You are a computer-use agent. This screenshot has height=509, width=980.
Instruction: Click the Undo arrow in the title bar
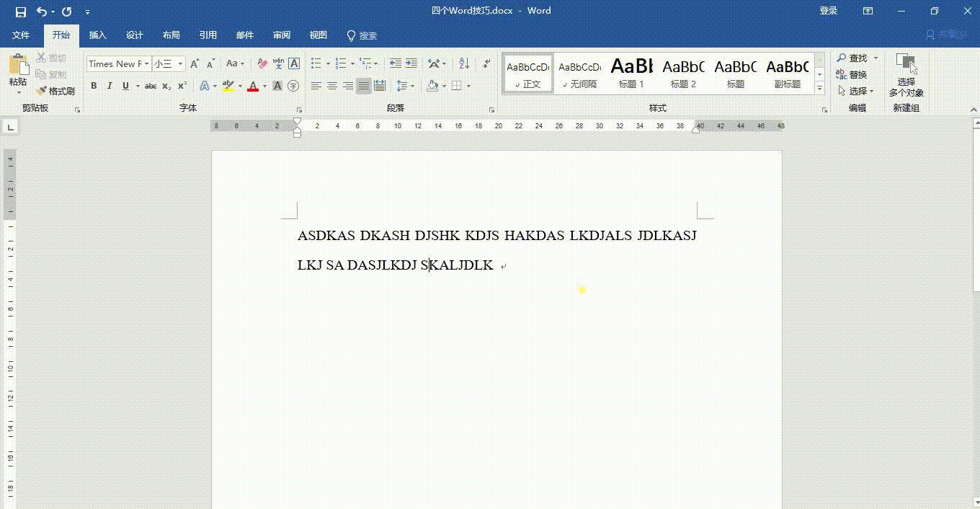click(42, 12)
